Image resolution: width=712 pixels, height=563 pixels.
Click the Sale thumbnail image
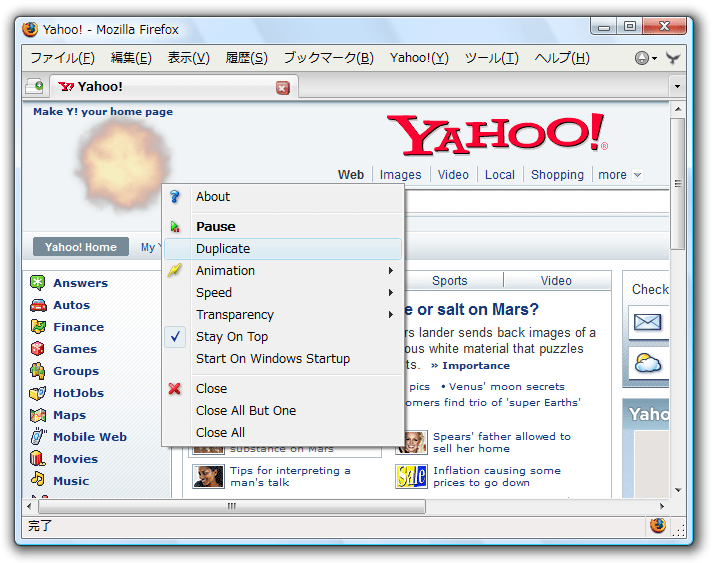point(411,476)
